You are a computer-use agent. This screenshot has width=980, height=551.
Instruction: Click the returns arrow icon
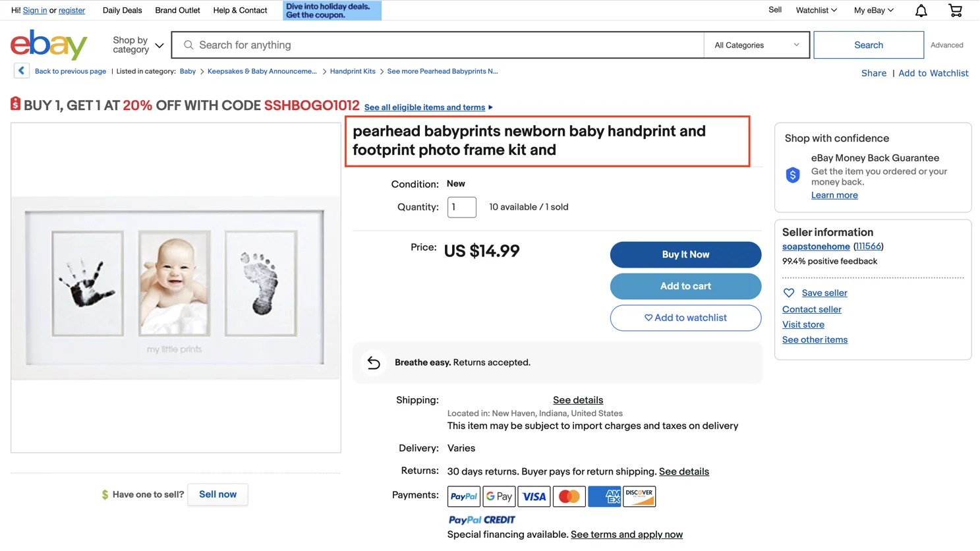(x=374, y=362)
